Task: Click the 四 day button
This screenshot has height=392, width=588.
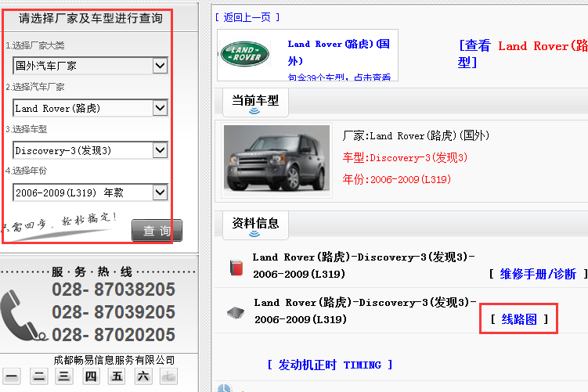Action: pyautogui.click(x=91, y=376)
